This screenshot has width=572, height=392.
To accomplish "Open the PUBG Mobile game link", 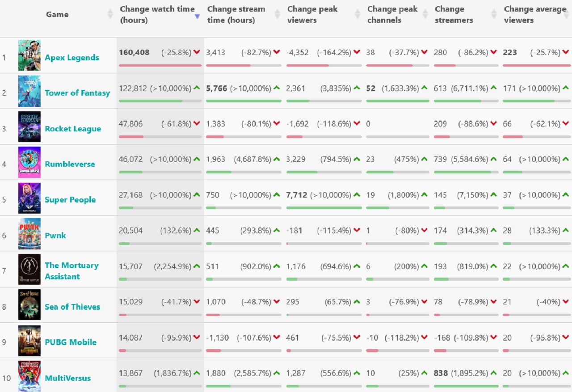I will pyautogui.click(x=71, y=342).
